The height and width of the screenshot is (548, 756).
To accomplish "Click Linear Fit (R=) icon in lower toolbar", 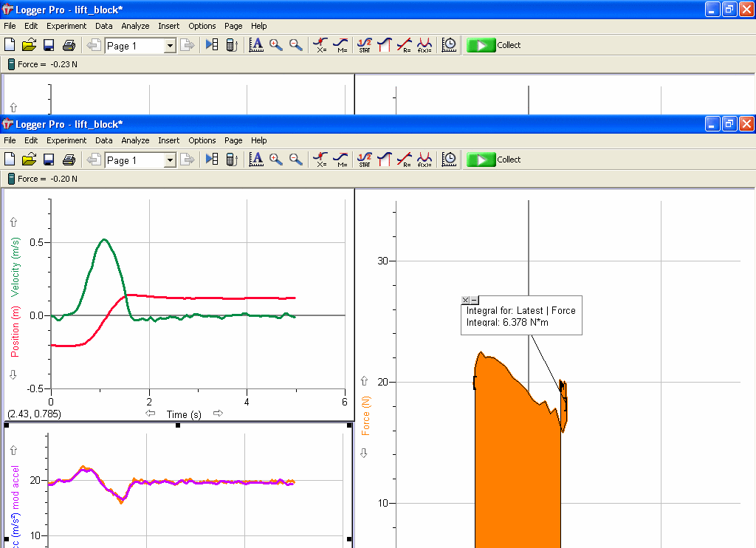I will coord(404,160).
